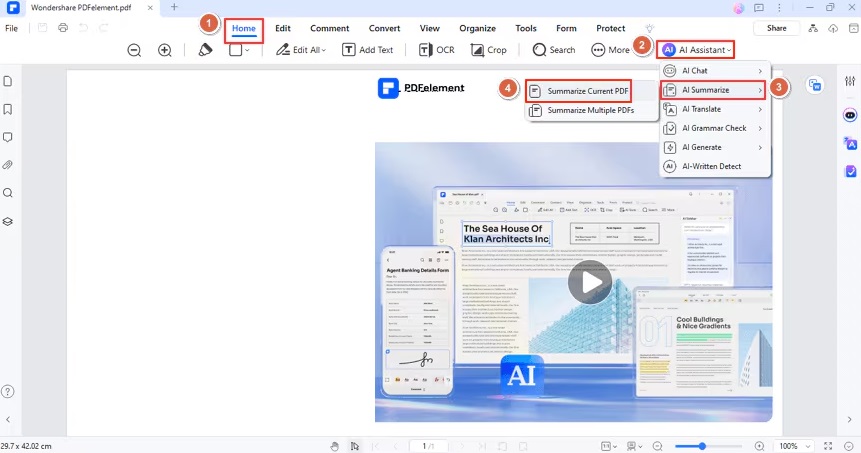The height and width of the screenshot is (453, 861).
Task: Click the lightbulb tips icon
Action: [650, 29]
